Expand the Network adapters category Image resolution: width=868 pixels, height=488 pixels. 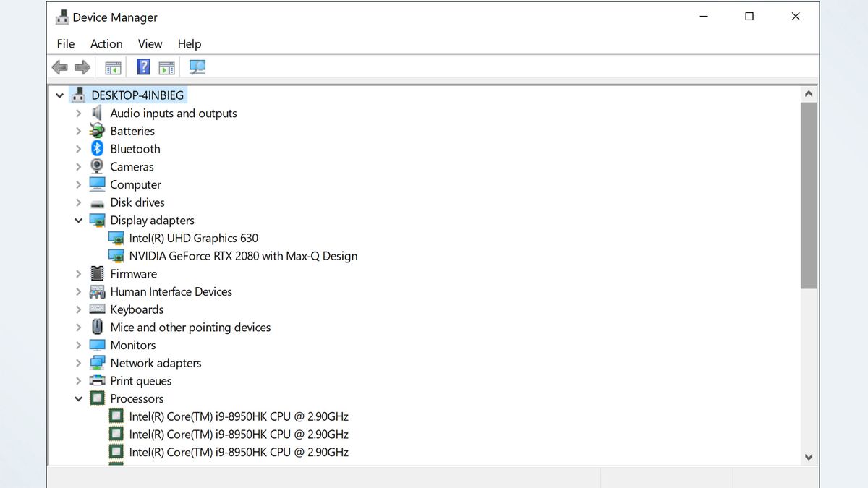coord(79,363)
